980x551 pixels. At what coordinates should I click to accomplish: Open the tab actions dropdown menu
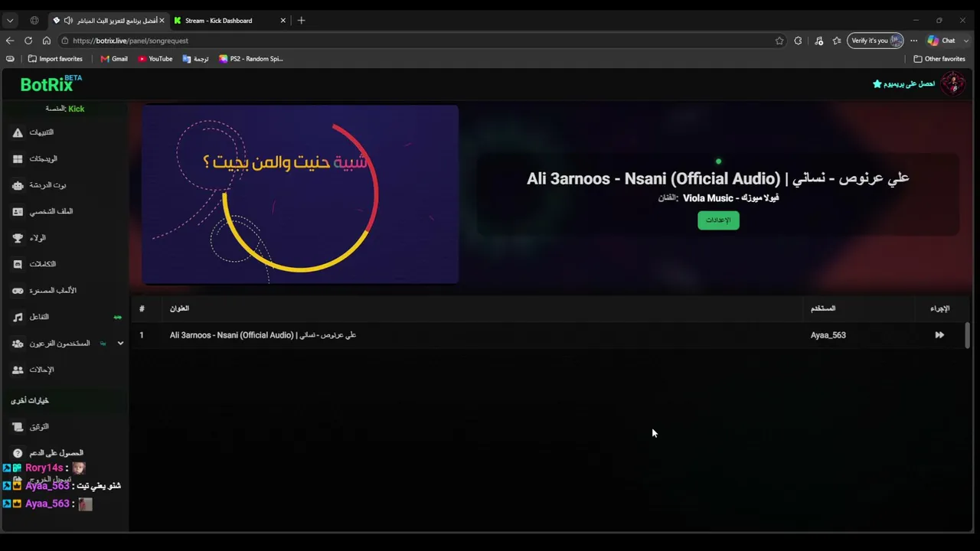(10, 21)
